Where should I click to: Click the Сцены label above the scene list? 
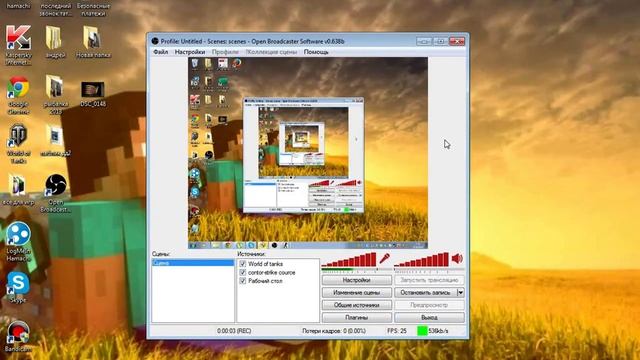pos(161,254)
